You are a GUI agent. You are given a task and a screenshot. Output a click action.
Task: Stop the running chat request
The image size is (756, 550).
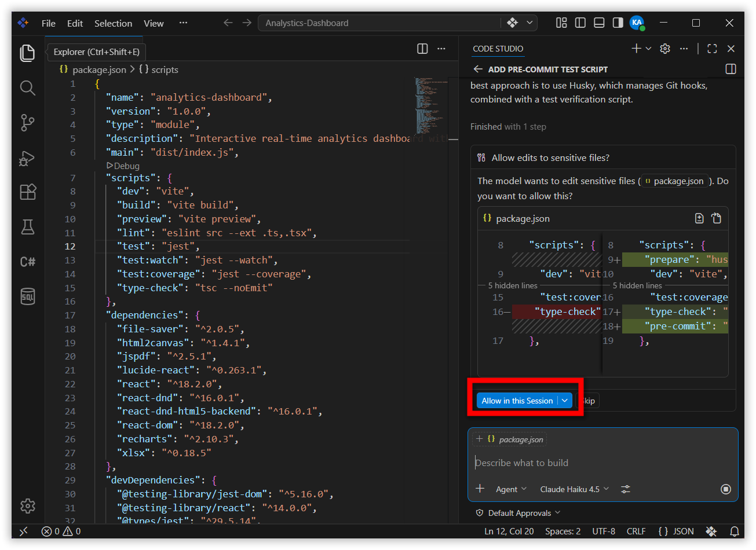pyautogui.click(x=726, y=489)
